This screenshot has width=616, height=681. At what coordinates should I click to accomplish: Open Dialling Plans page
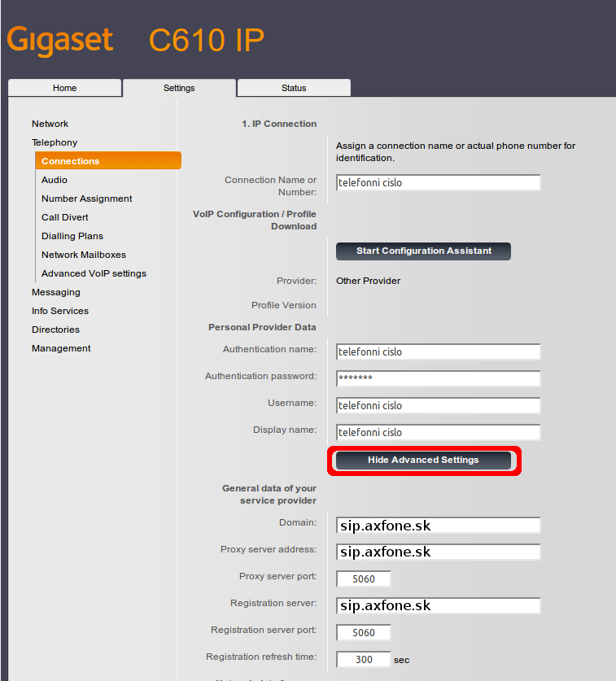(x=72, y=236)
